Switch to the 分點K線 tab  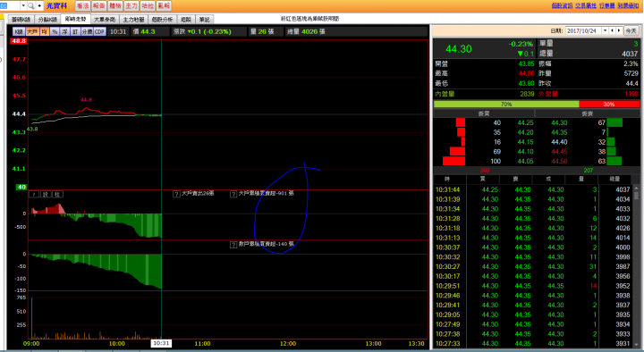(x=47, y=20)
